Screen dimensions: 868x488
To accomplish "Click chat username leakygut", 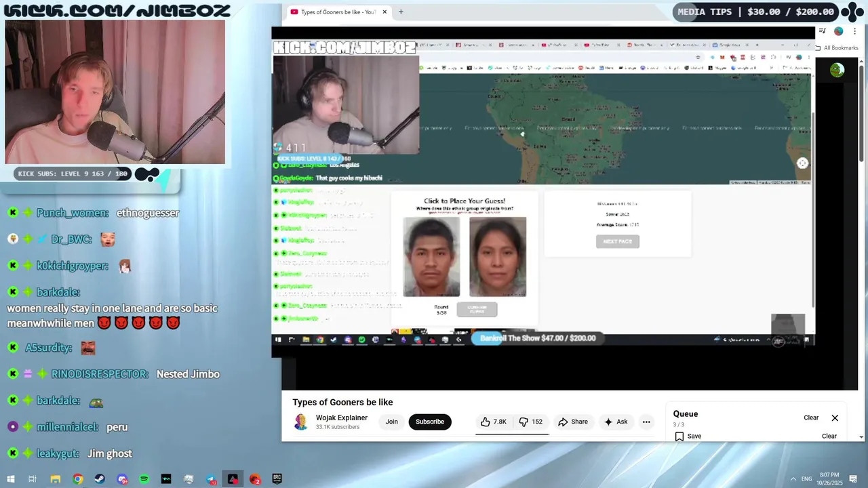I will (58, 453).
